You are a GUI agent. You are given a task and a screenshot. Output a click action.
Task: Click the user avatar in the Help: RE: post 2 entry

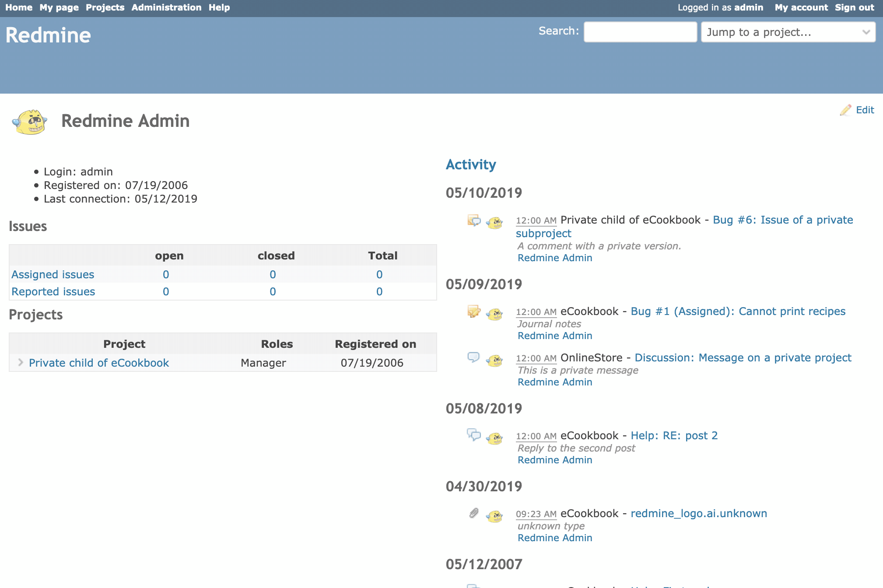[x=495, y=438]
